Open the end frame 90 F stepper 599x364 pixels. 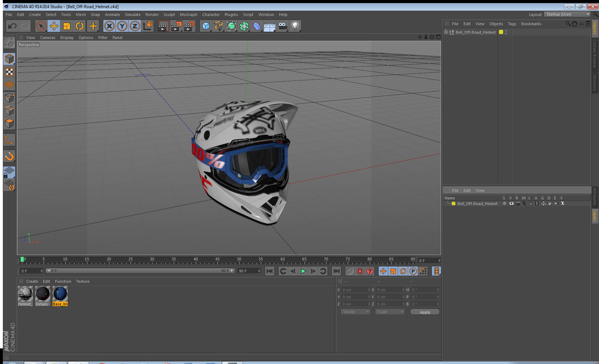tap(259, 271)
